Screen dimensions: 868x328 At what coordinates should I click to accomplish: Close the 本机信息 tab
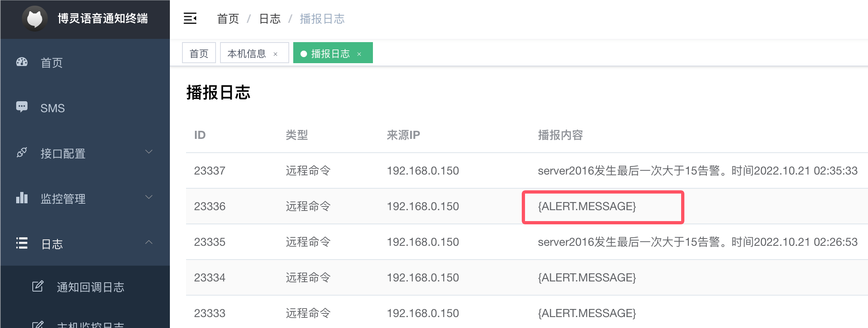[x=275, y=54]
